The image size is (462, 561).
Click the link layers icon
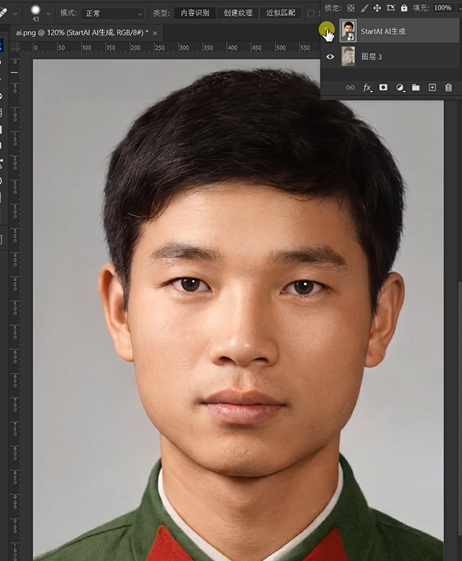coord(350,88)
